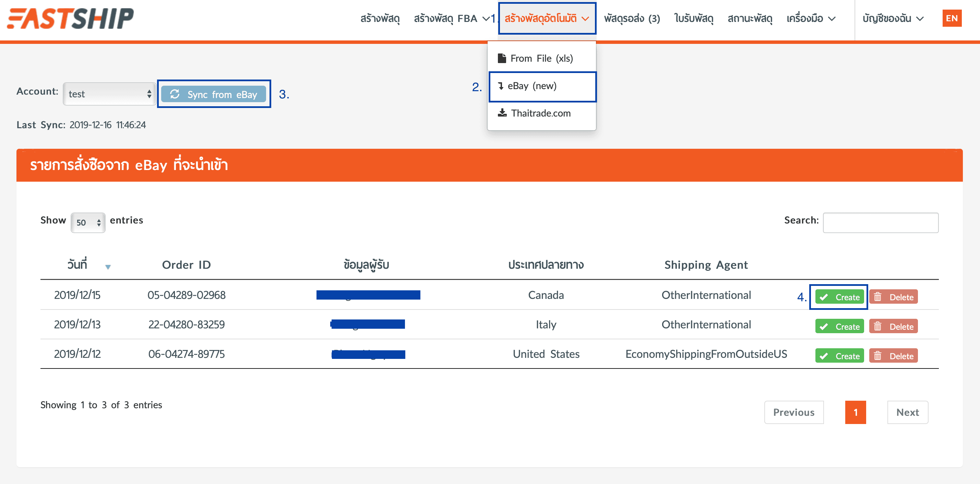980x484 pixels.
Task: Delete the Italy order row
Action: [x=893, y=326]
